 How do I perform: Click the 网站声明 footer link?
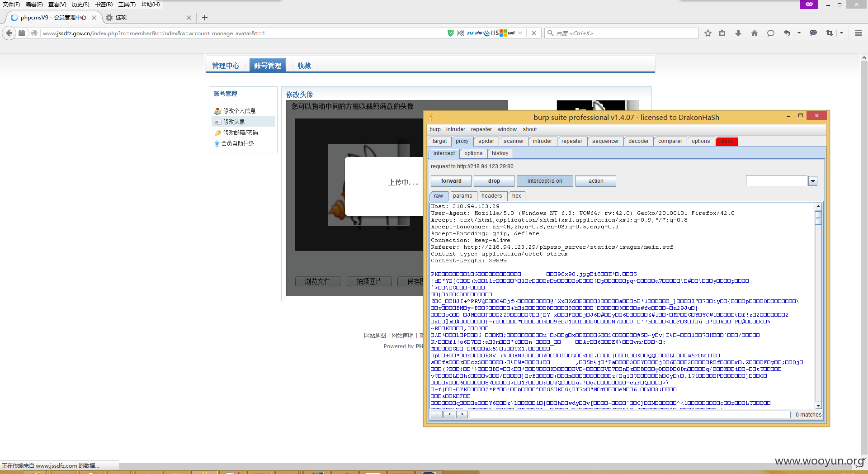click(x=402, y=336)
